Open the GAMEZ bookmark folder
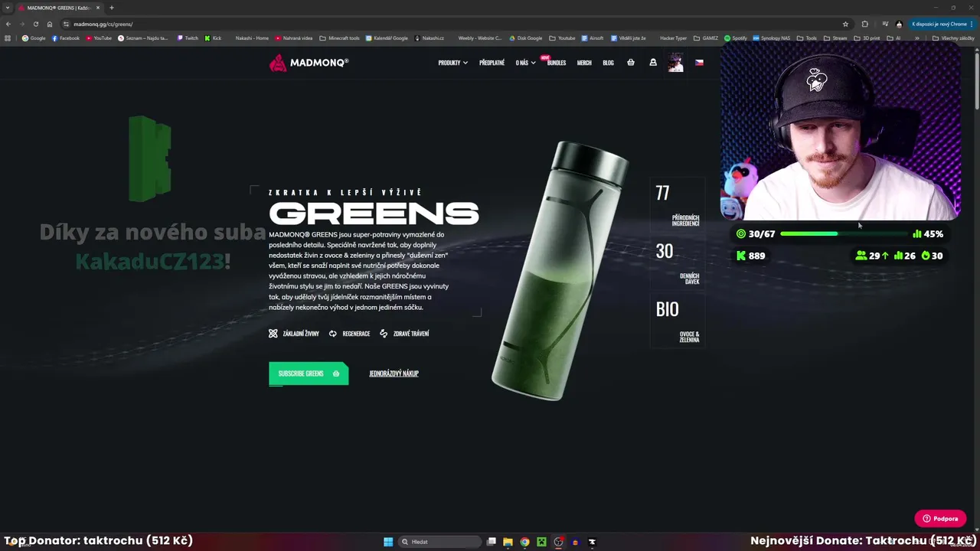This screenshot has width=980, height=551. click(705, 37)
